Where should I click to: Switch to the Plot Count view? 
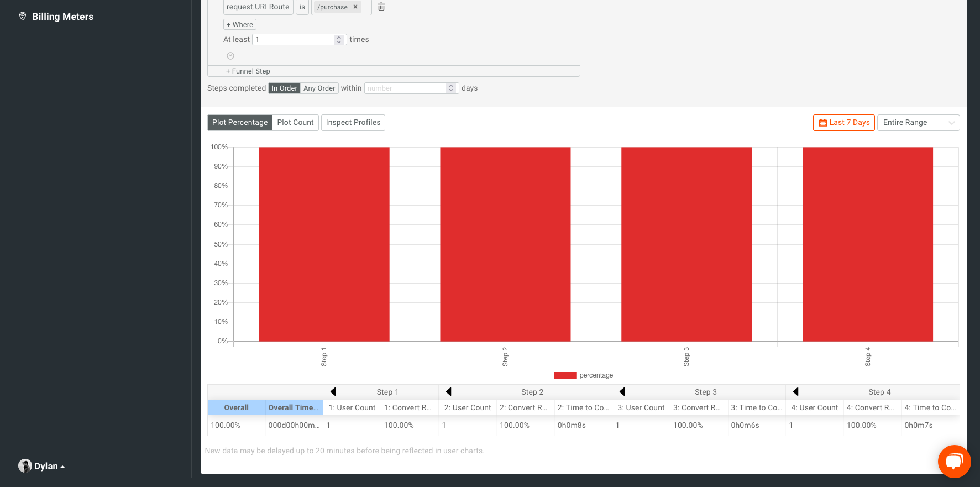295,123
